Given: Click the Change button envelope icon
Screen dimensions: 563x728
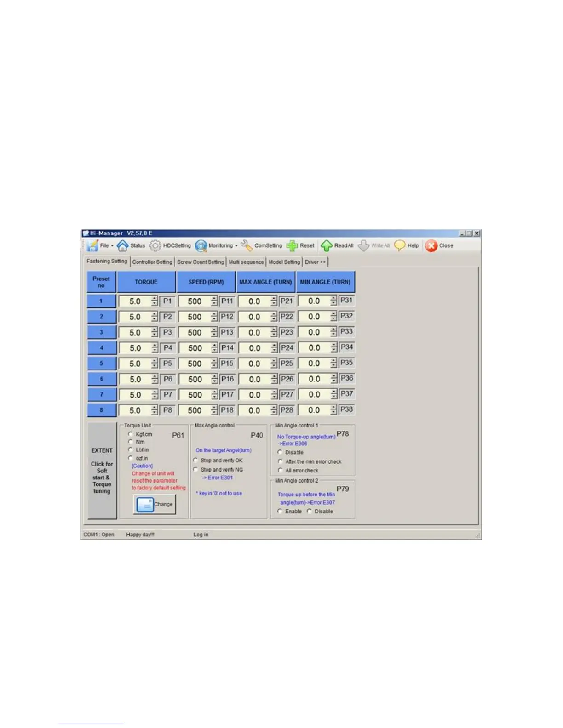Looking at the screenshot, I should (x=145, y=505).
